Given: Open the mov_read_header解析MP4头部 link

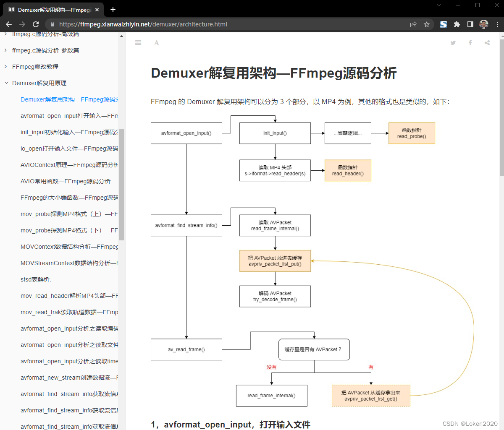Looking at the screenshot, I should pyautogui.click(x=68, y=296).
